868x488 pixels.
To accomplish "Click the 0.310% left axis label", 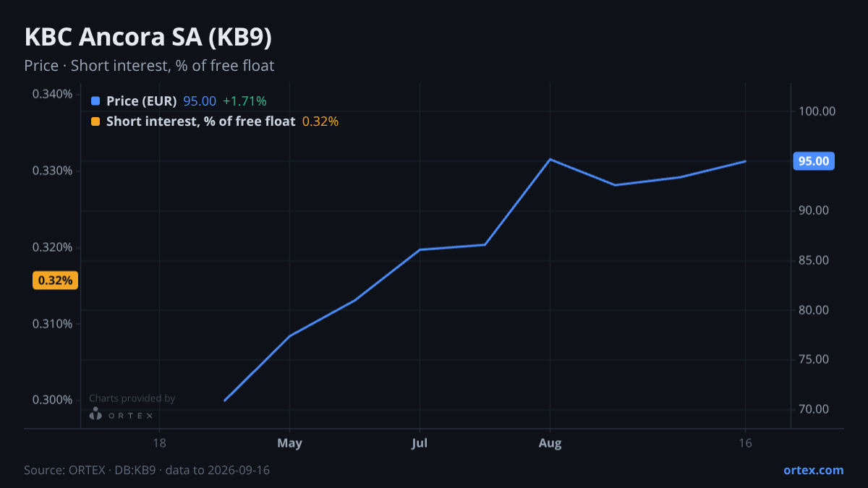I will coord(52,323).
